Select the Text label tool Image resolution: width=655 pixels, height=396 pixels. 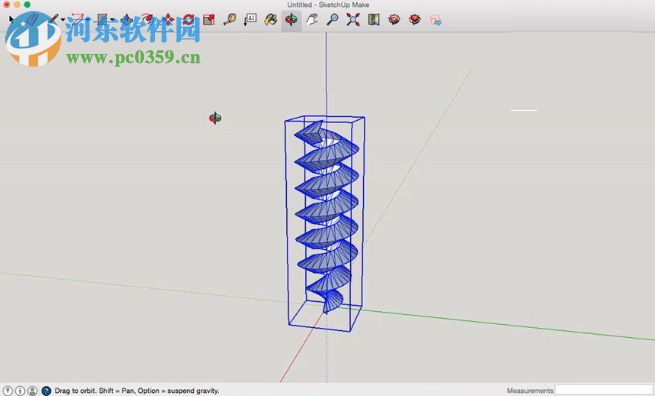coord(250,19)
